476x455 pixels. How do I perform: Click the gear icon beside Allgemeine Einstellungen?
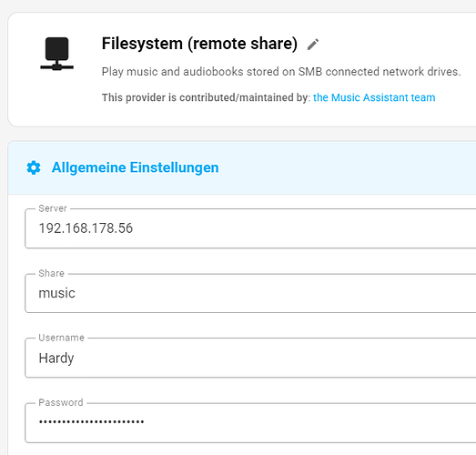click(34, 167)
